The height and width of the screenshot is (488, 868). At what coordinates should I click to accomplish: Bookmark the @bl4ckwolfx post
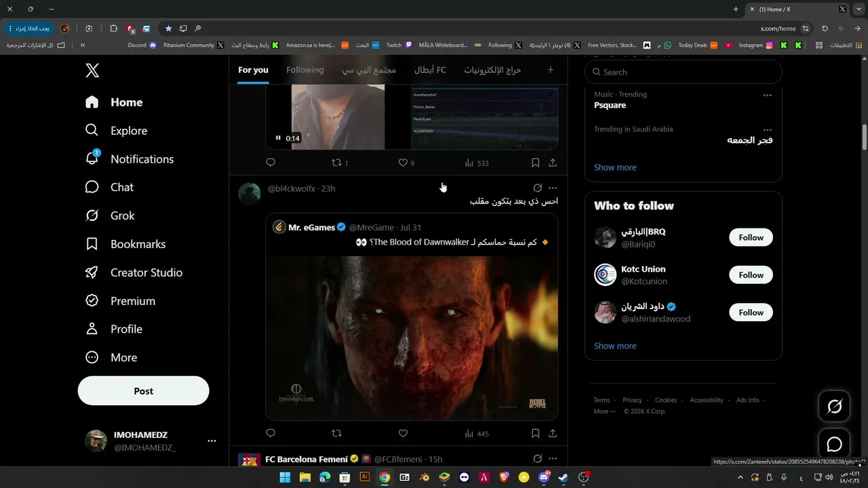point(535,434)
